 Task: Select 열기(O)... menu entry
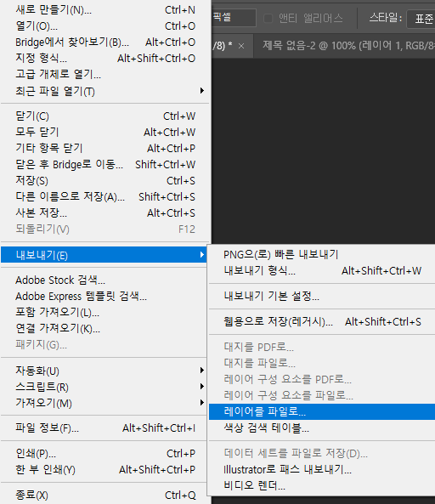tap(105, 26)
